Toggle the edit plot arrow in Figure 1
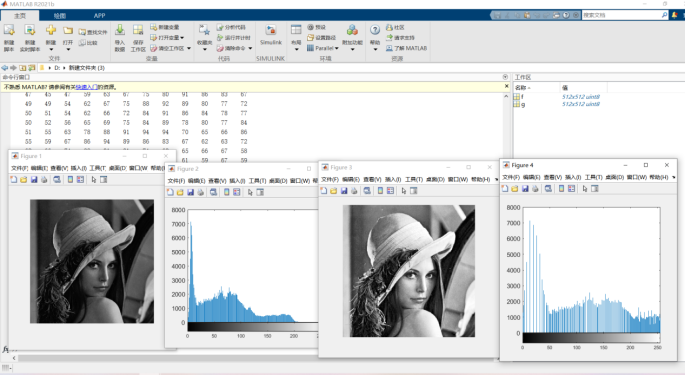The image size is (686, 375). point(94,180)
